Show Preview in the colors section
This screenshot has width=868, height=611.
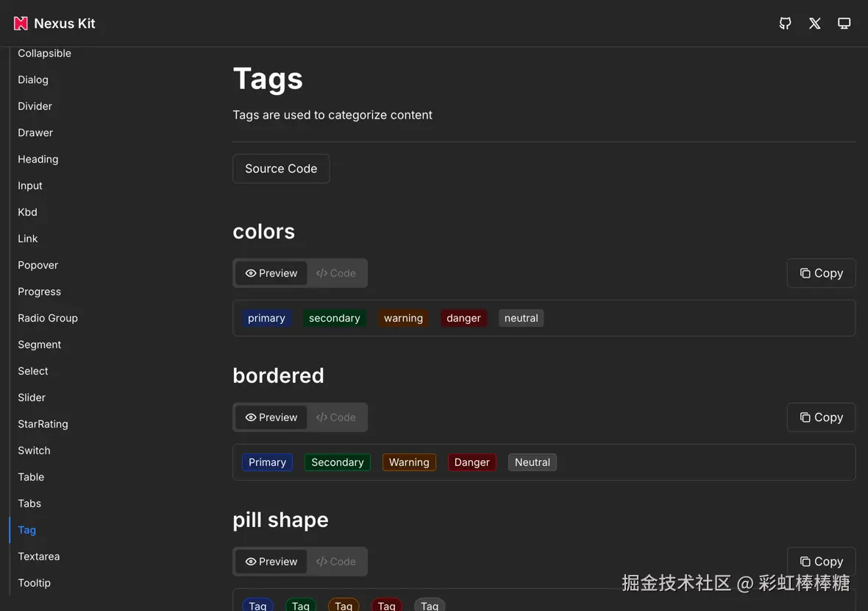pyautogui.click(x=271, y=273)
